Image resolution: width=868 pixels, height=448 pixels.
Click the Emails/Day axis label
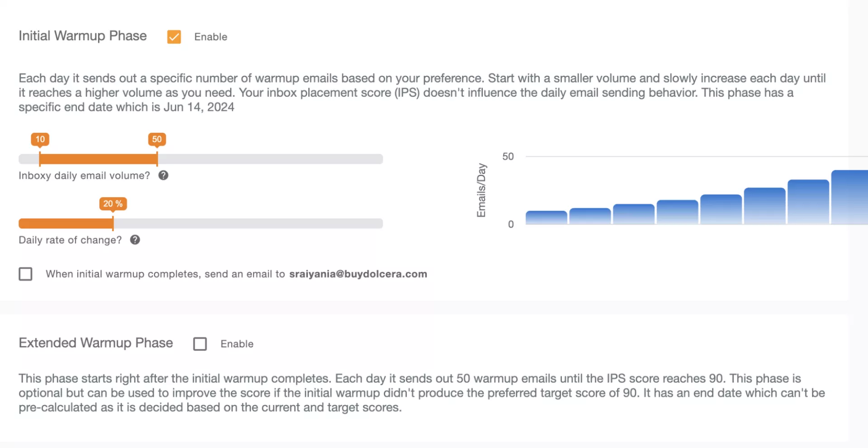(x=481, y=190)
